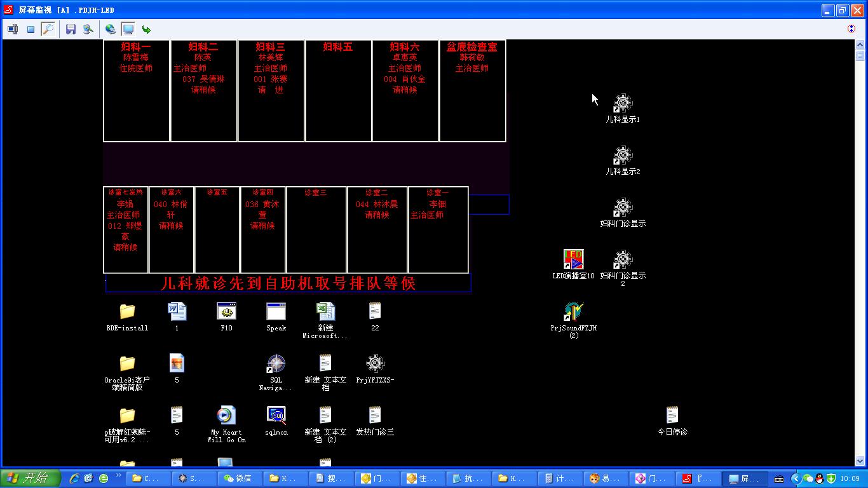Select the 新建 文本文档 file without (2)

325,372
